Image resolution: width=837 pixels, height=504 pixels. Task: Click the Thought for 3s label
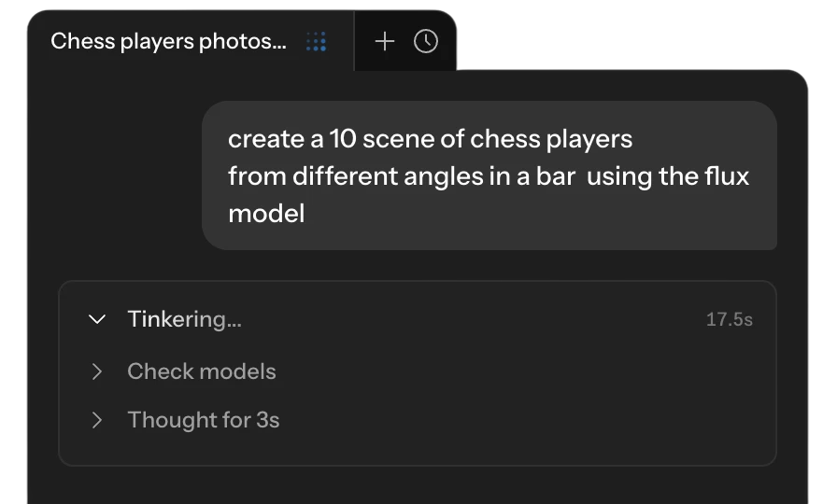pyautogui.click(x=204, y=420)
